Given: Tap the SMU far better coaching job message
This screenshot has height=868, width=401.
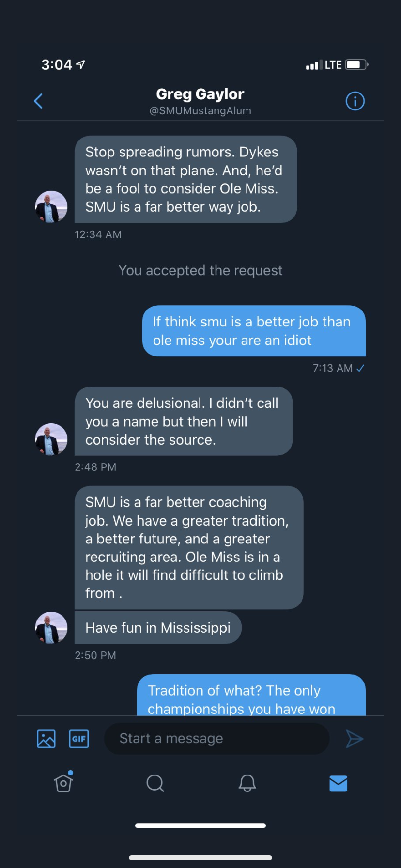Looking at the screenshot, I should pyautogui.click(x=188, y=547).
